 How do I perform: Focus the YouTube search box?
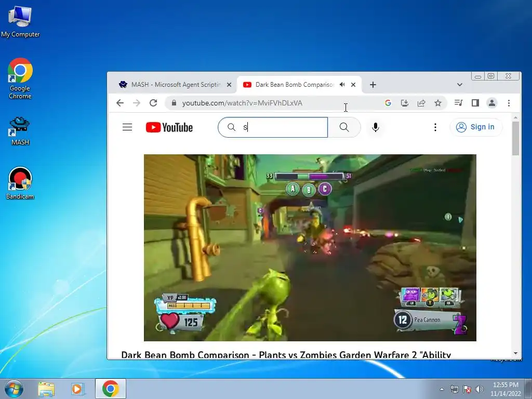(x=273, y=127)
